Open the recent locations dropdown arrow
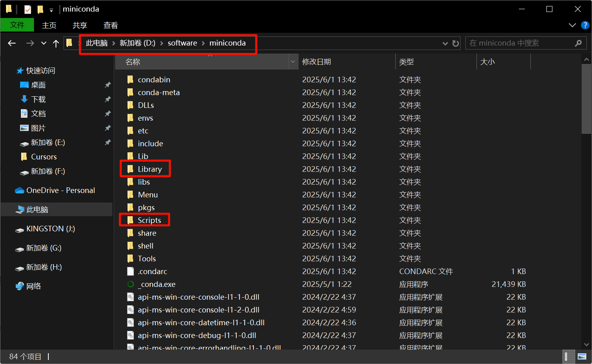 pyautogui.click(x=44, y=43)
